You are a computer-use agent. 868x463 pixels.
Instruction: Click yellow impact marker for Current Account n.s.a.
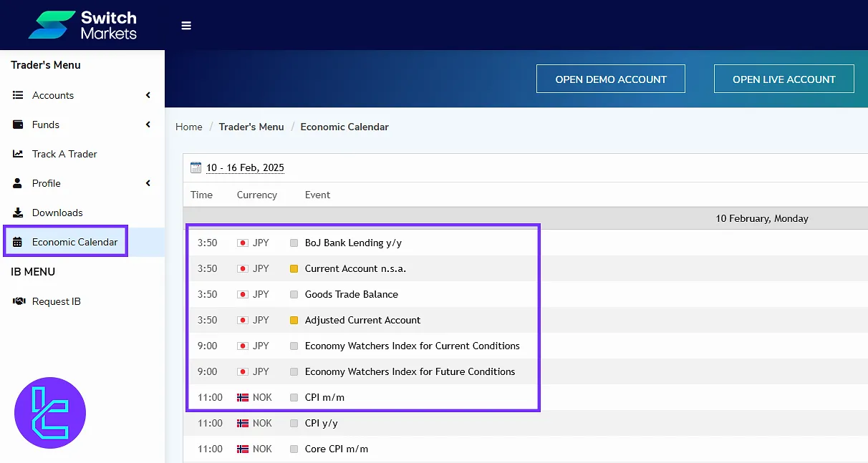[x=294, y=268]
